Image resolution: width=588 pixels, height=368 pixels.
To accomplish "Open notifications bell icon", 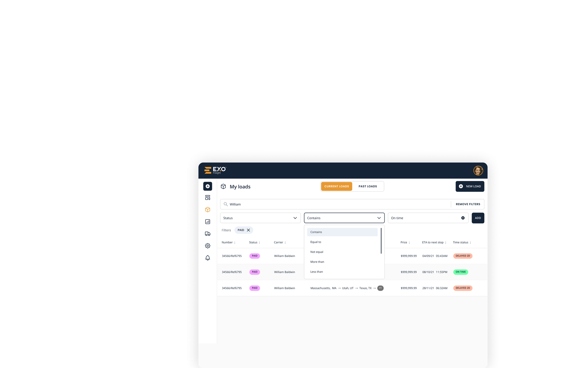I will (208, 258).
